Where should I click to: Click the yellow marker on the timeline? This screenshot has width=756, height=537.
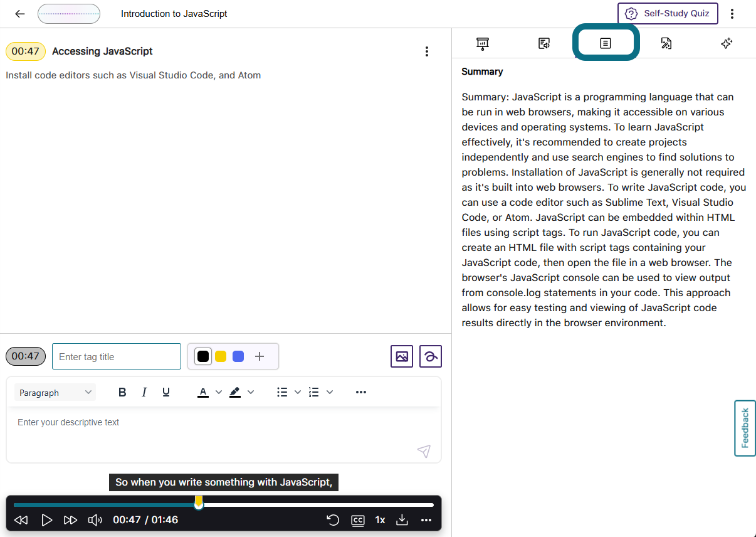click(x=199, y=501)
